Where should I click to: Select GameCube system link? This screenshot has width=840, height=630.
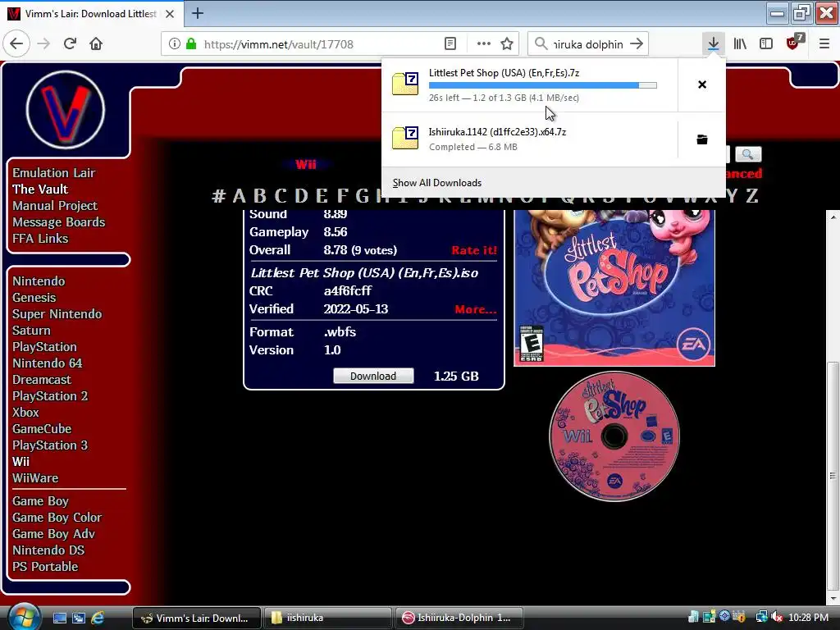pyautogui.click(x=42, y=428)
